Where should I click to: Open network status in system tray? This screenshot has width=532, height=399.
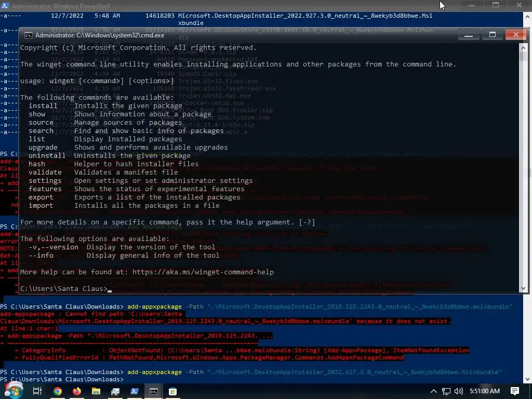[x=446, y=391]
